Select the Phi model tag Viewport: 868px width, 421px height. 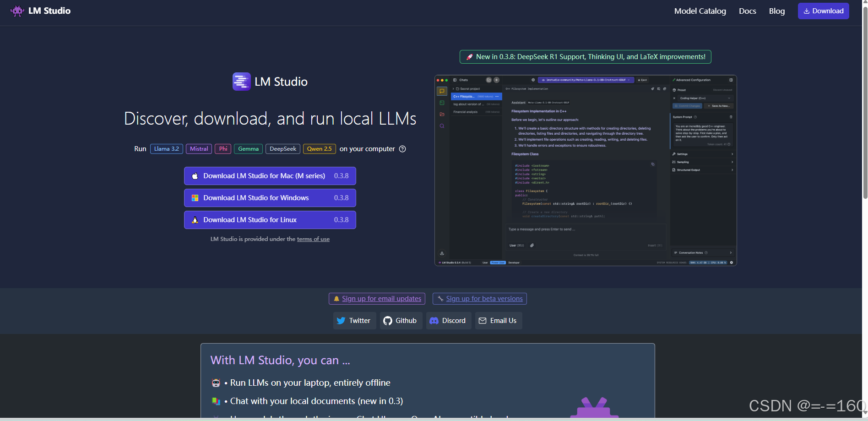point(223,149)
